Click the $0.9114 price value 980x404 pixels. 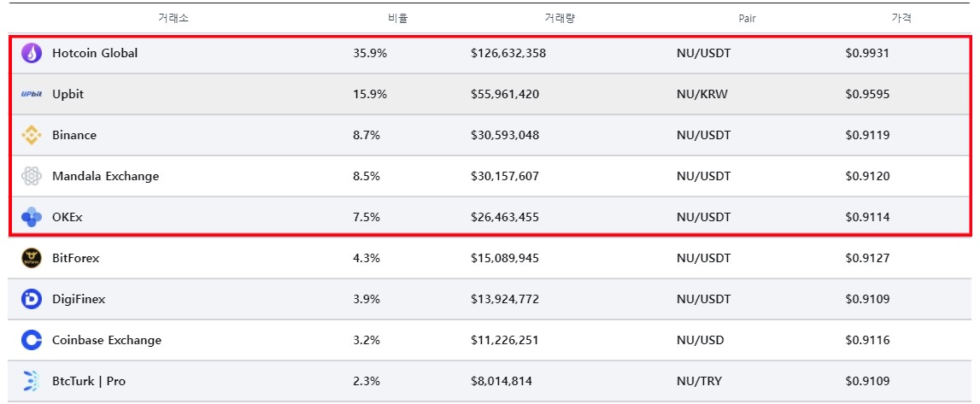coord(867,217)
